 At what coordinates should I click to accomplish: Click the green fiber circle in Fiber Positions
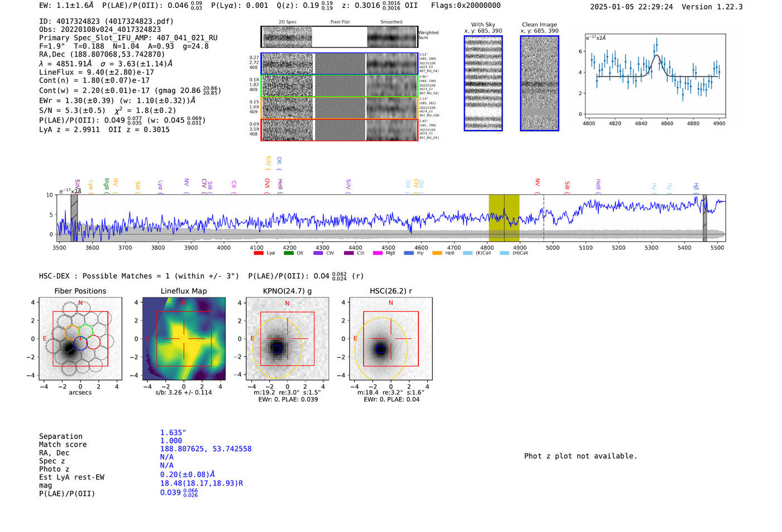click(85, 331)
